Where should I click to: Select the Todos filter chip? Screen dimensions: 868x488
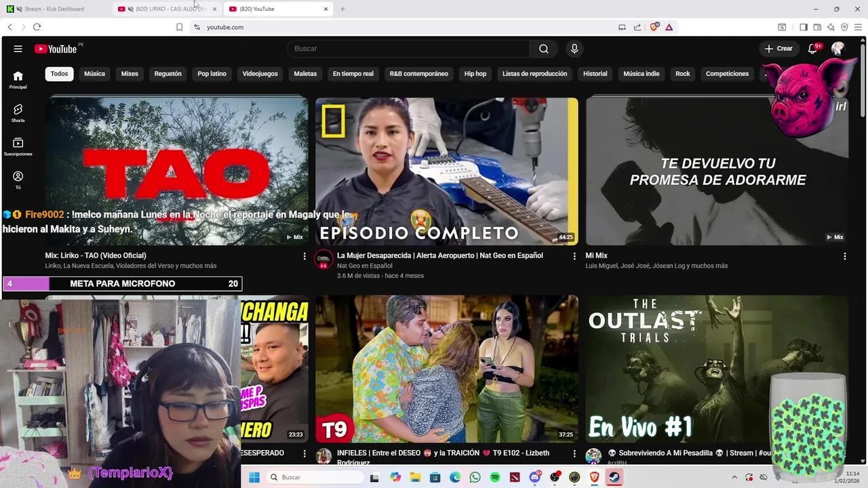pos(60,74)
